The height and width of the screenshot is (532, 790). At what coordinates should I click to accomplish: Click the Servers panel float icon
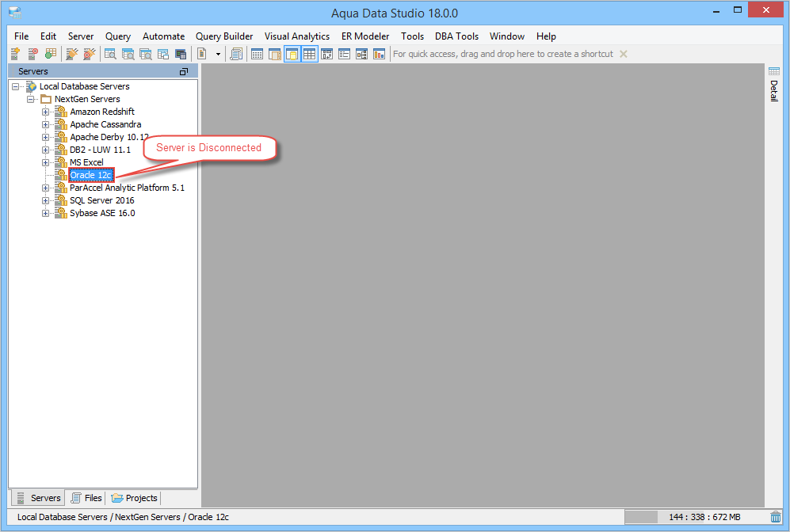tap(184, 71)
